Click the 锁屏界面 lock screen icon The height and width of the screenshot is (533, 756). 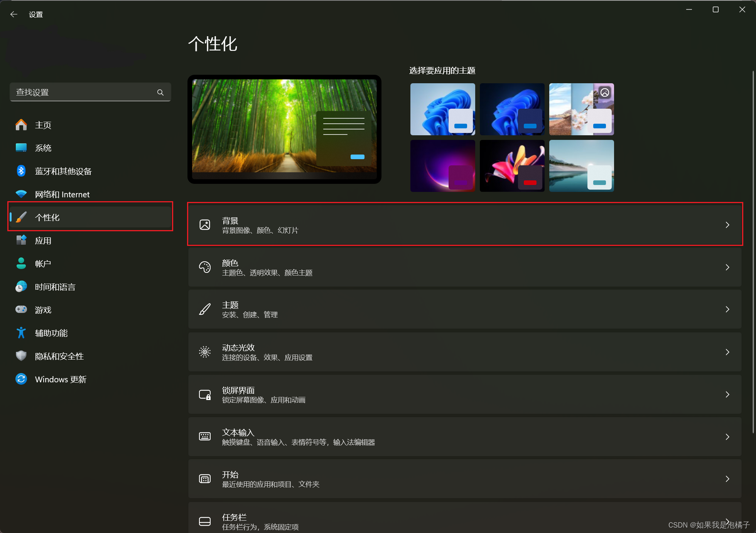pos(205,395)
